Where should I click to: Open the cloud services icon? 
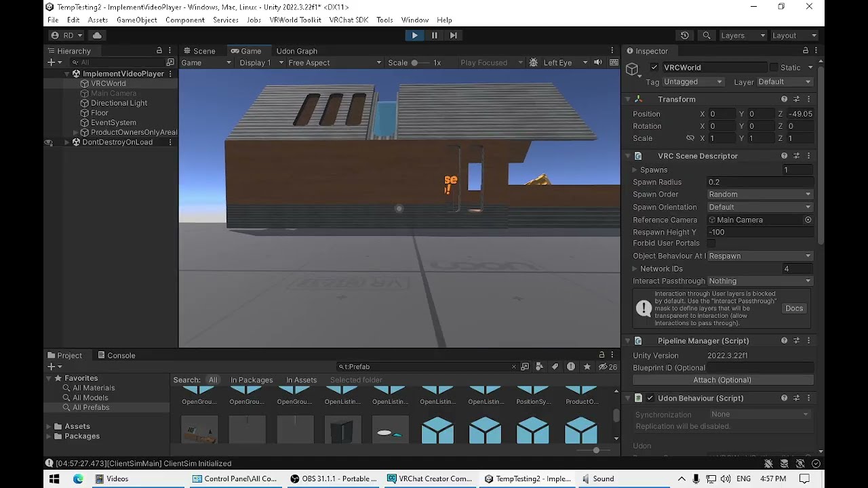[x=97, y=35]
